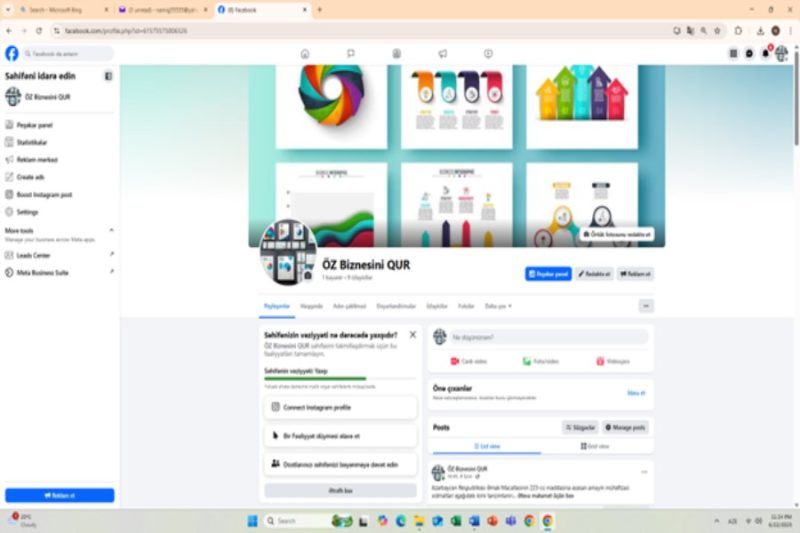Open the apps grid menu icon

pyautogui.click(x=734, y=54)
